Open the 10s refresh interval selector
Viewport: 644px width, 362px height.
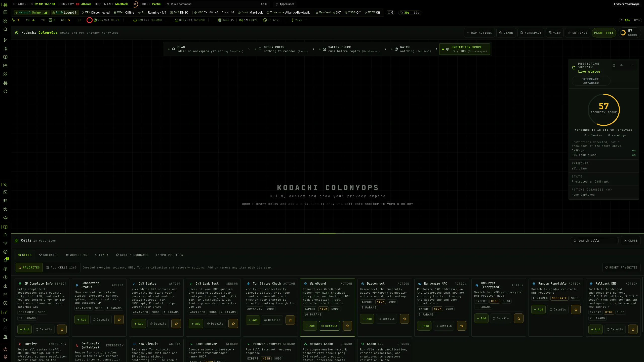tap(630, 20)
